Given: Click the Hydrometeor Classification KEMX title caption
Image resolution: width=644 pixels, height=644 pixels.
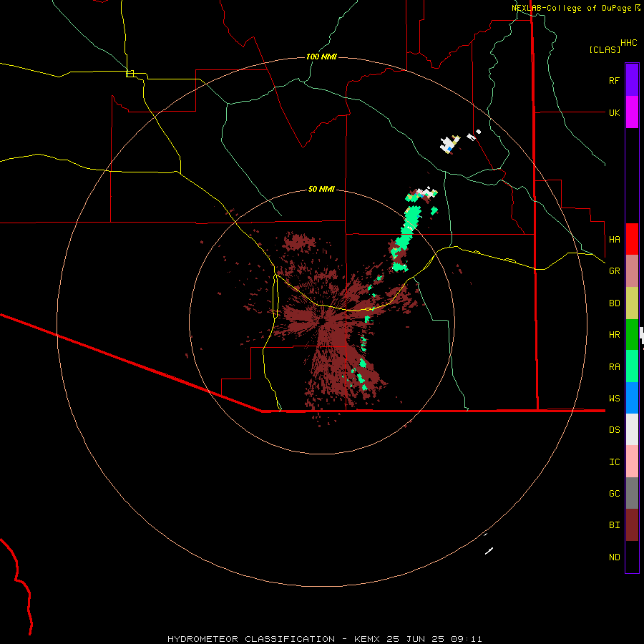Looking at the screenshot, I should pyautogui.click(x=324, y=639).
